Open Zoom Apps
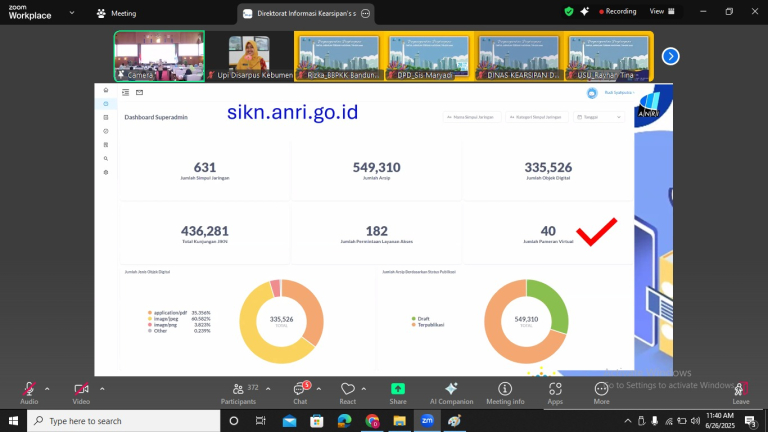 555,393
